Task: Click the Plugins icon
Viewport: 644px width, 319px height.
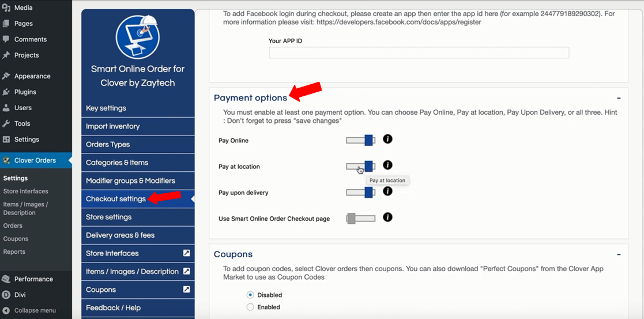Action: 6,92
